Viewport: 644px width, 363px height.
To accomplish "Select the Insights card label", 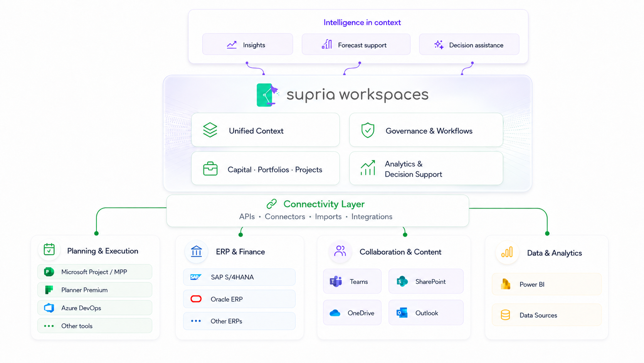I will pyautogui.click(x=254, y=45).
